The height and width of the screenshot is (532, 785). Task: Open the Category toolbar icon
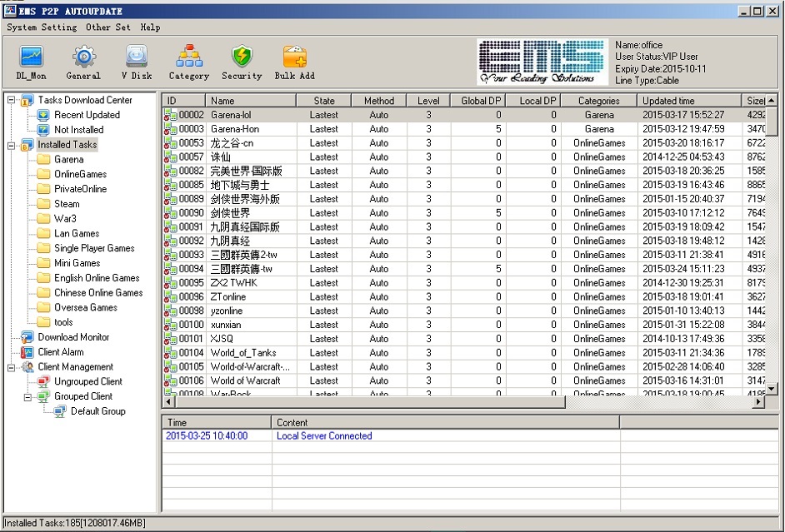click(x=188, y=57)
